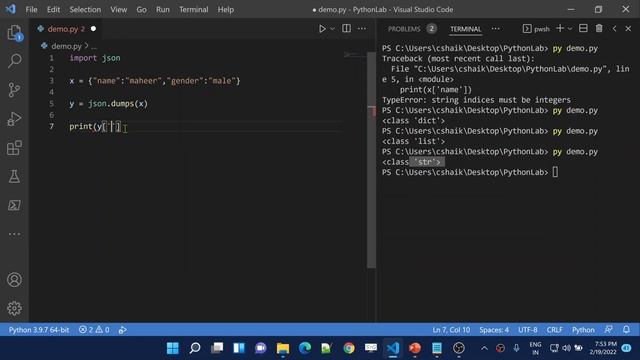Change indentation via Spaces: 4
Screen dimensions: 640x360
click(494, 330)
